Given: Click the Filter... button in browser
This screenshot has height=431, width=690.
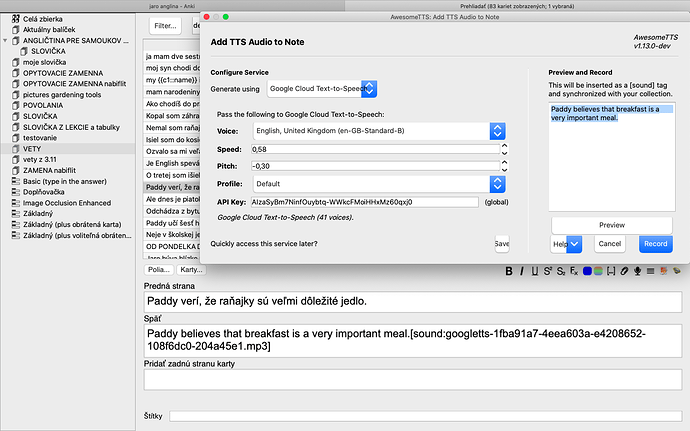Looking at the screenshot, I should tap(165, 26).
